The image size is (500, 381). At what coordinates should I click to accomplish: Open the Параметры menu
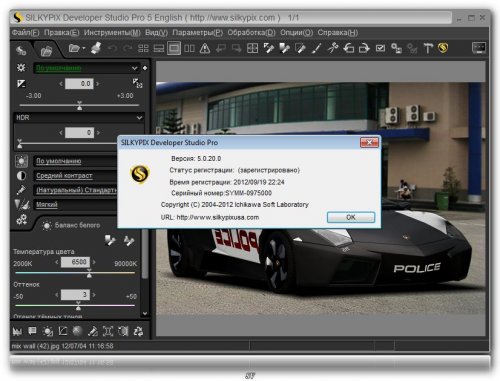pos(198,33)
